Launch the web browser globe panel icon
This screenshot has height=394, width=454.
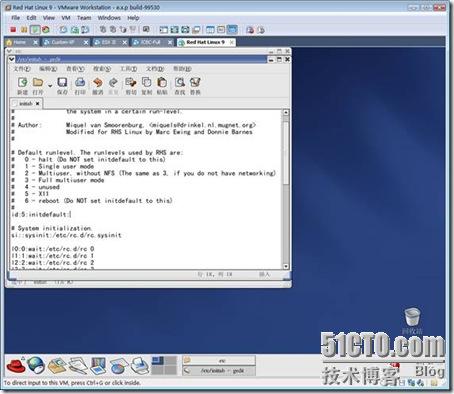coord(36,365)
